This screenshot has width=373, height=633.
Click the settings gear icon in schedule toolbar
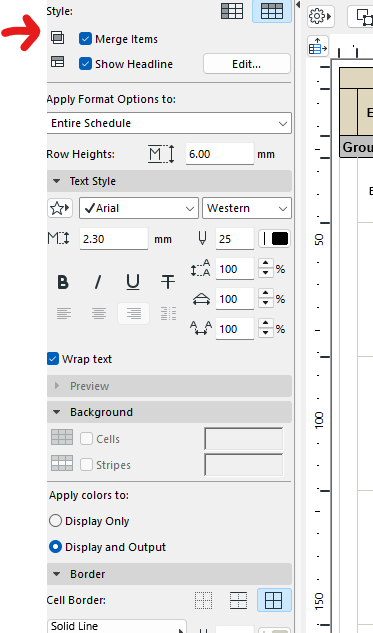(x=321, y=17)
